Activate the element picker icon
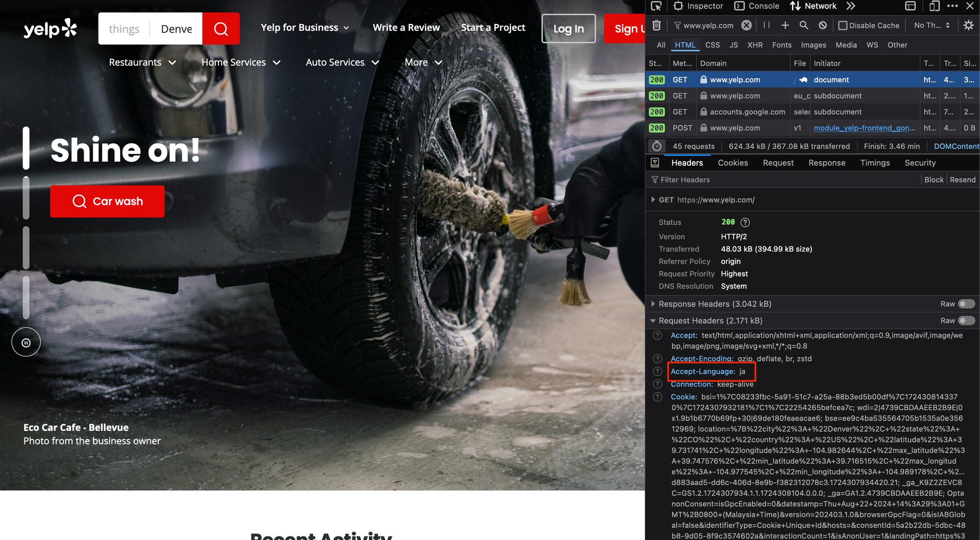 coord(656,6)
